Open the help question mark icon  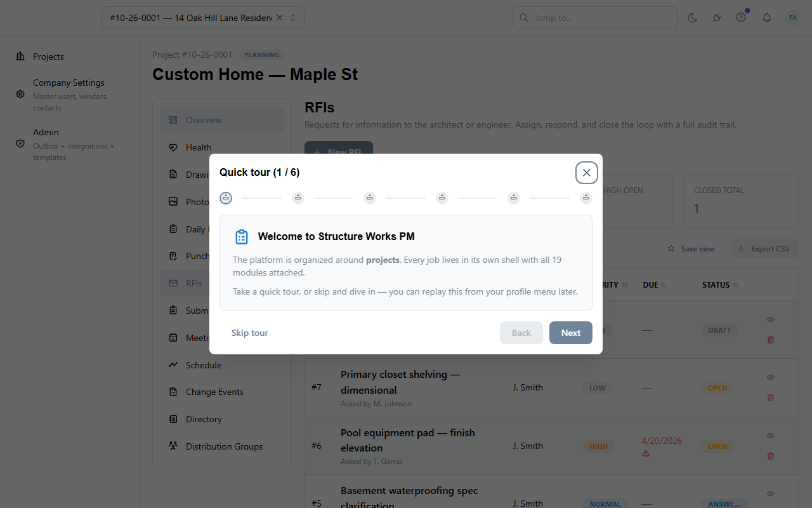(x=741, y=18)
